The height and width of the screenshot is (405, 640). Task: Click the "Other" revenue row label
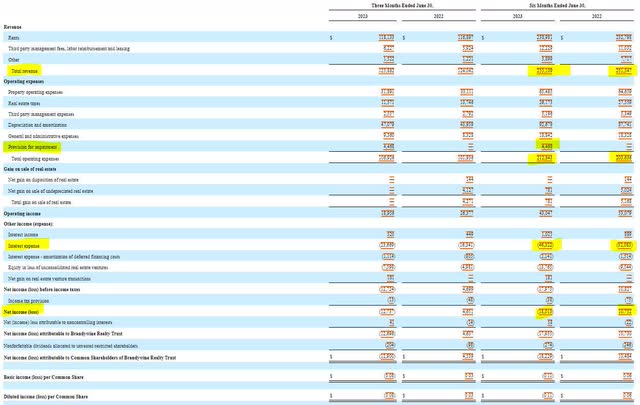click(x=13, y=60)
